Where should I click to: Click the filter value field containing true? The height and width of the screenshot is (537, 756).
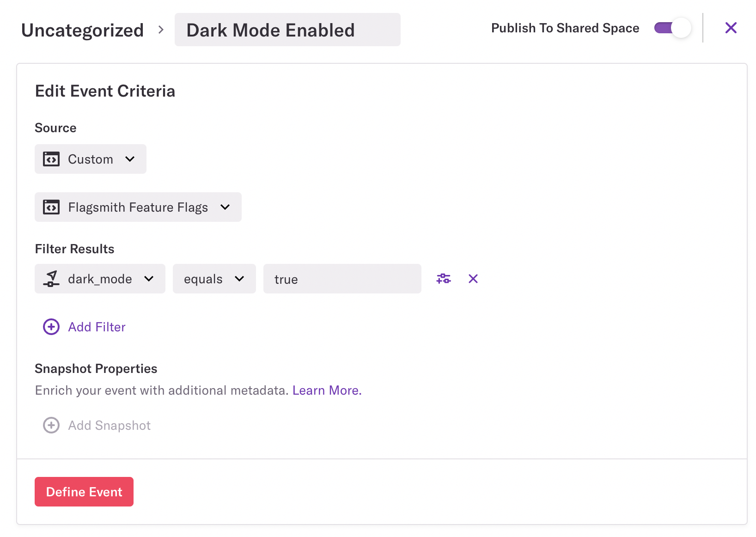342,279
